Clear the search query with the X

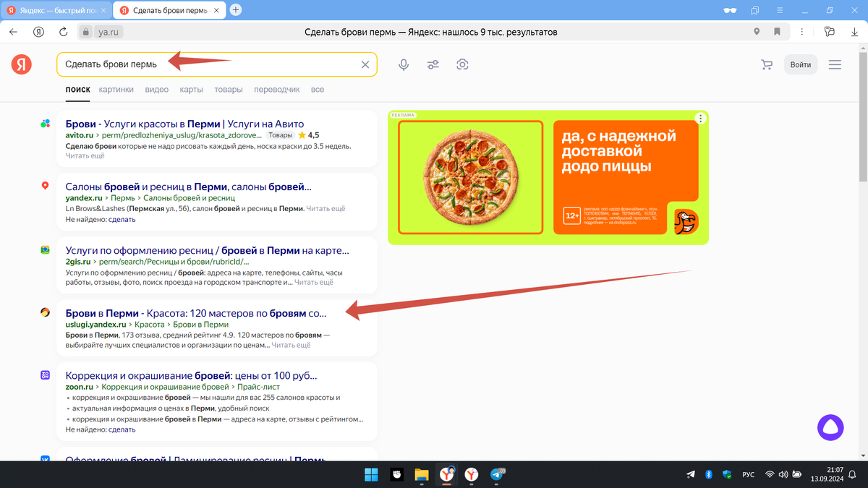point(365,64)
